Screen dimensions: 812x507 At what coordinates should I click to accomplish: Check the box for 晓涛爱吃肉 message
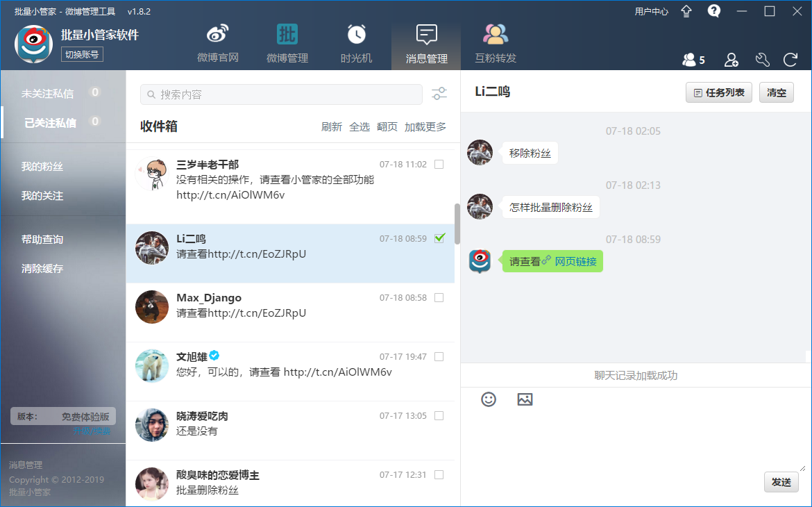(x=439, y=416)
